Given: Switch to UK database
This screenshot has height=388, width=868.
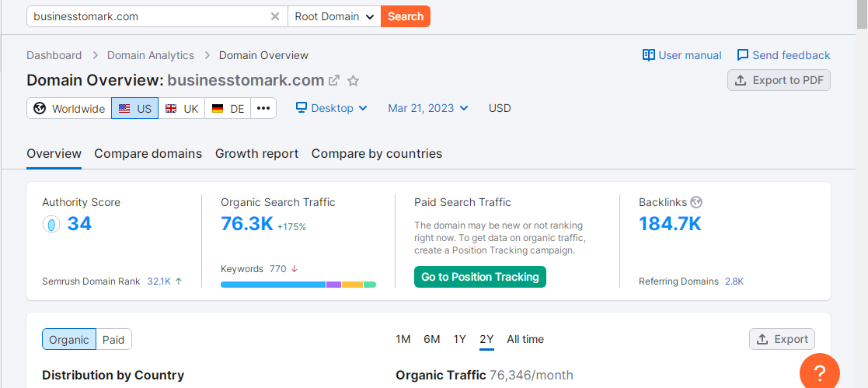Looking at the screenshot, I should (182, 108).
